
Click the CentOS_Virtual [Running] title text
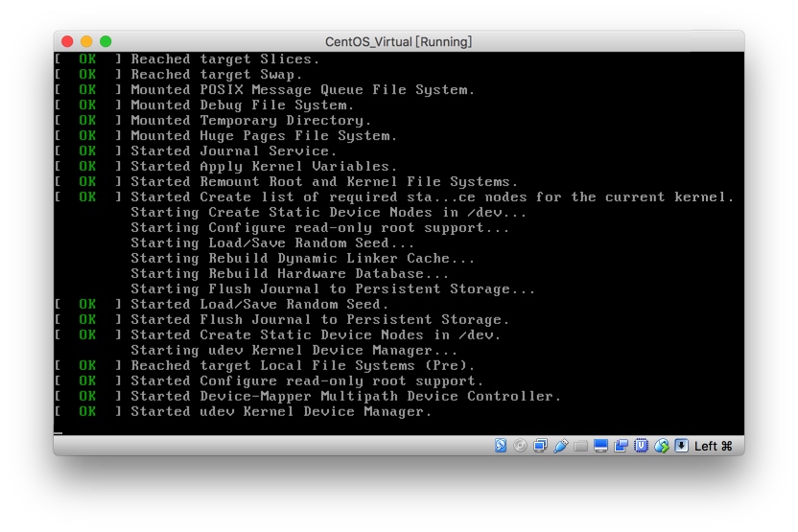point(398,42)
